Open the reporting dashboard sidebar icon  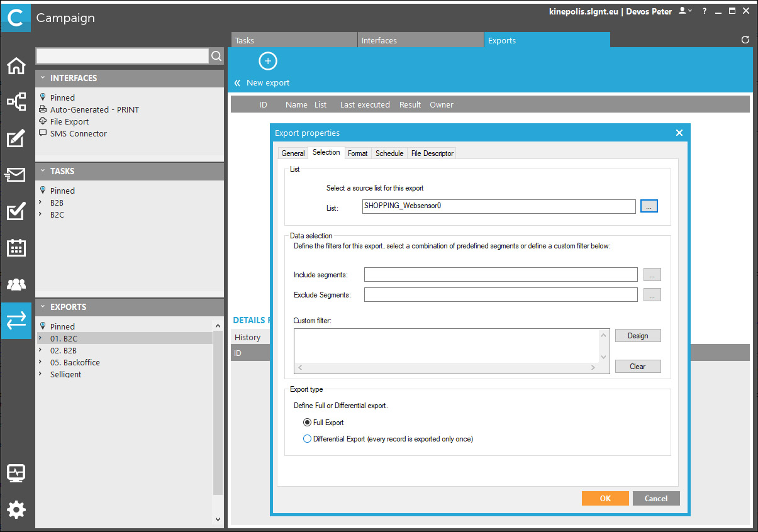[16, 473]
